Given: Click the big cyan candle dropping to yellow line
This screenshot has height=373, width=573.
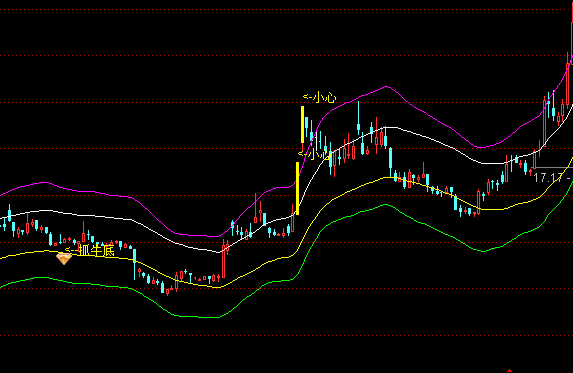Looking at the screenshot, I should pyautogui.click(x=391, y=162).
